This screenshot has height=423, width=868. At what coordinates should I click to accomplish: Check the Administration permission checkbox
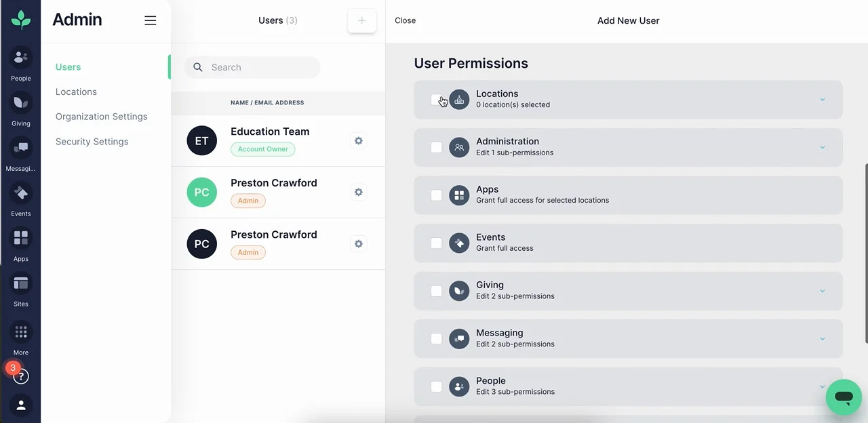point(437,147)
